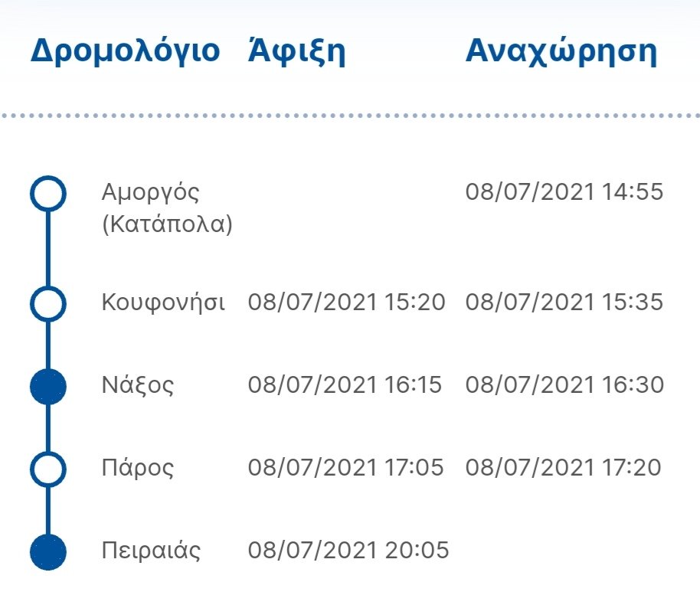The width and height of the screenshot is (700, 605).
Task: Click the 14:55 departure time from Αμοργός
Action: (564, 192)
